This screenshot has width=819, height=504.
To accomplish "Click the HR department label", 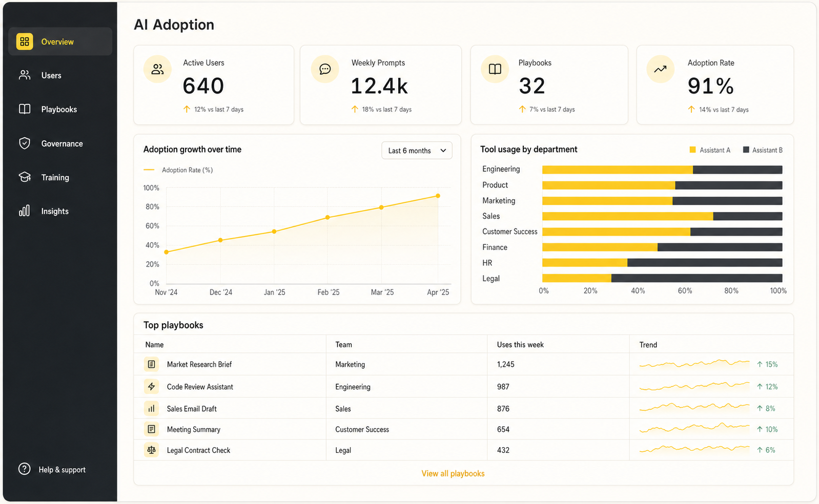I will click(x=487, y=263).
